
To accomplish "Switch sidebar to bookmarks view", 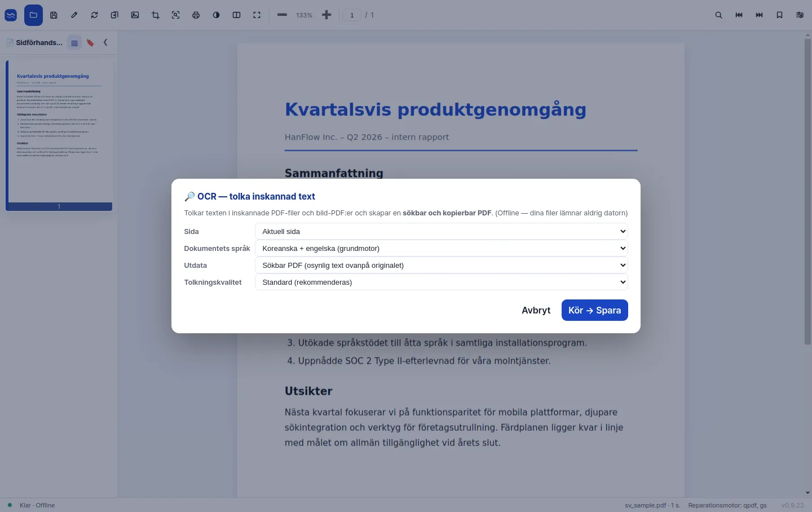I will point(90,43).
